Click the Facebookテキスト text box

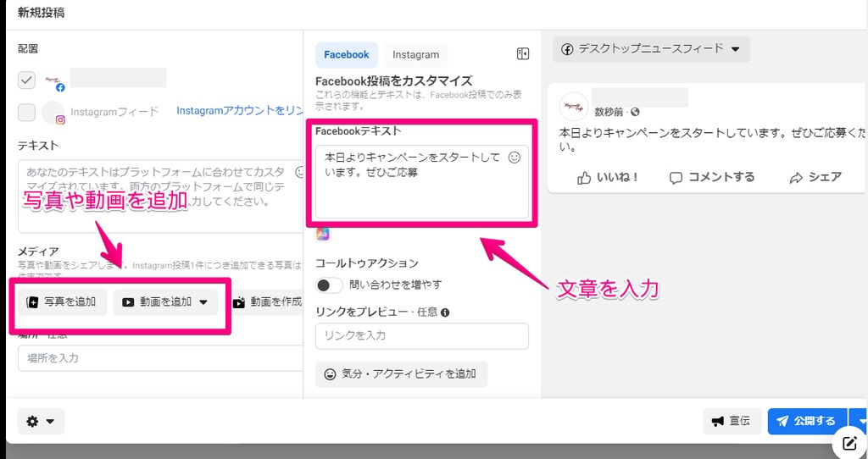point(422,182)
